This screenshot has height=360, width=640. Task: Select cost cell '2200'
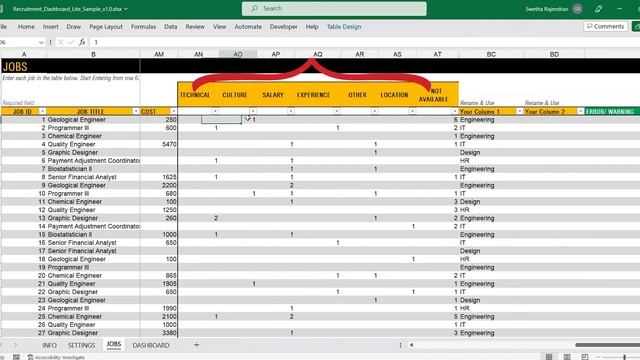[159, 185]
